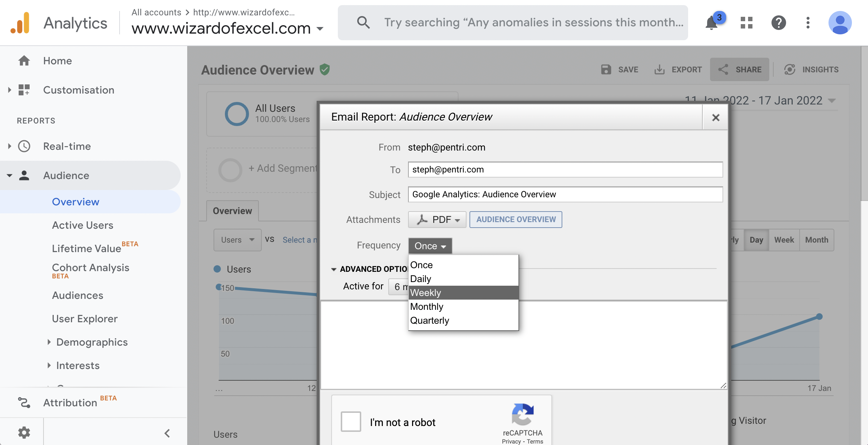Switch chart to Day view
The height and width of the screenshot is (445, 868).
tap(756, 240)
